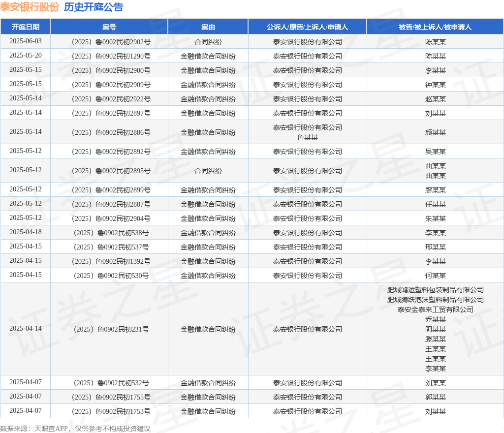Select case number (2025)鲁0902民初2895号
The image size is (504, 433).
(x=111, y=171)
